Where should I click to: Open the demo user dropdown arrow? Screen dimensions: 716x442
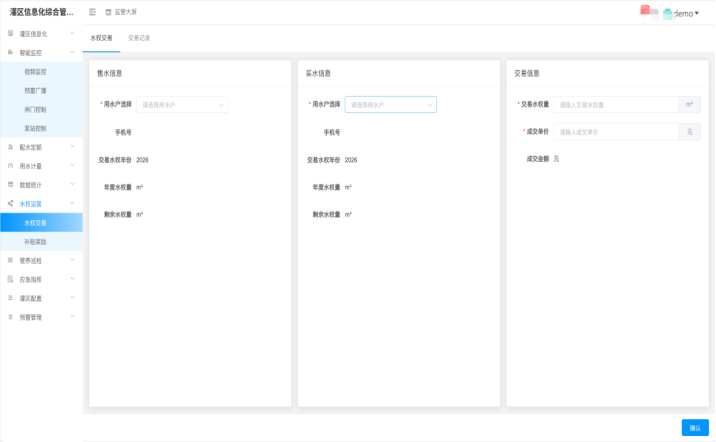696,13
